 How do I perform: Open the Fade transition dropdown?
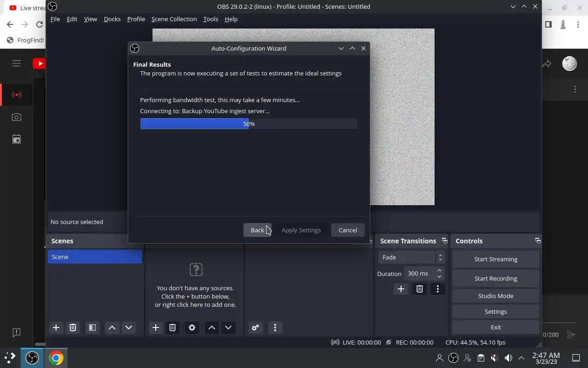411,257
